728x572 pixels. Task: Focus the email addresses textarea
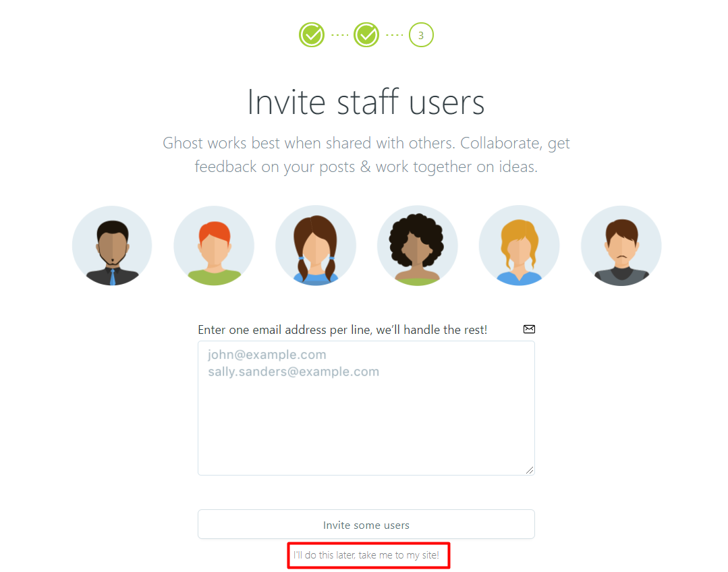(x=366, y=408)
